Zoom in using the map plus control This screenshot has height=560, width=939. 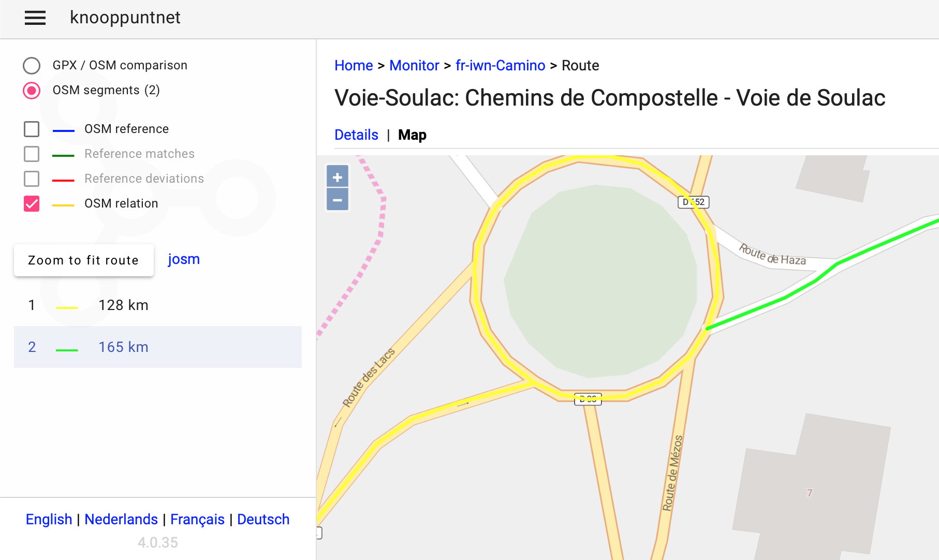[x=337, y=176]
